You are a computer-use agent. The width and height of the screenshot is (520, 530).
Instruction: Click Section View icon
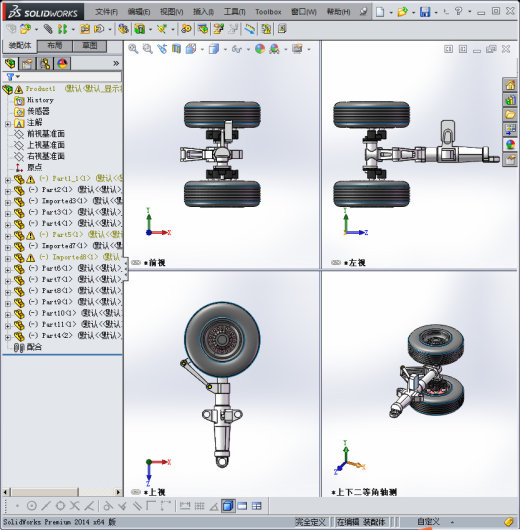[x=176, y=49]
